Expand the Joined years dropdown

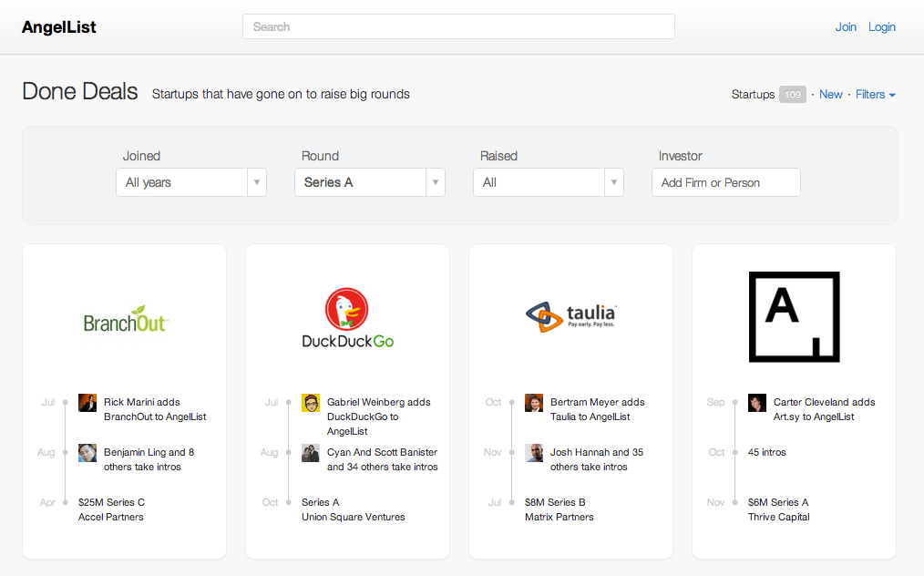[191, 182]
